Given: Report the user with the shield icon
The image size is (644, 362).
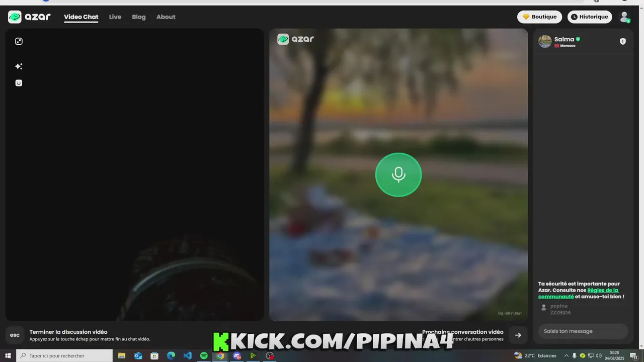Looking at the screenshot, I should point(623,41).
